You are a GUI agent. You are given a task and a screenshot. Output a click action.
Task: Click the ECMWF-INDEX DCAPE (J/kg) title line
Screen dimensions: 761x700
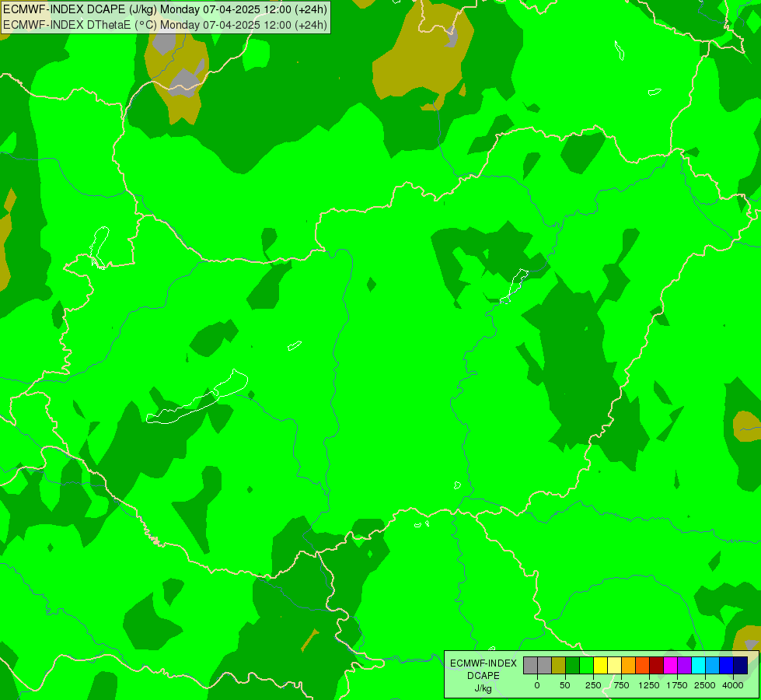[165, 9]
